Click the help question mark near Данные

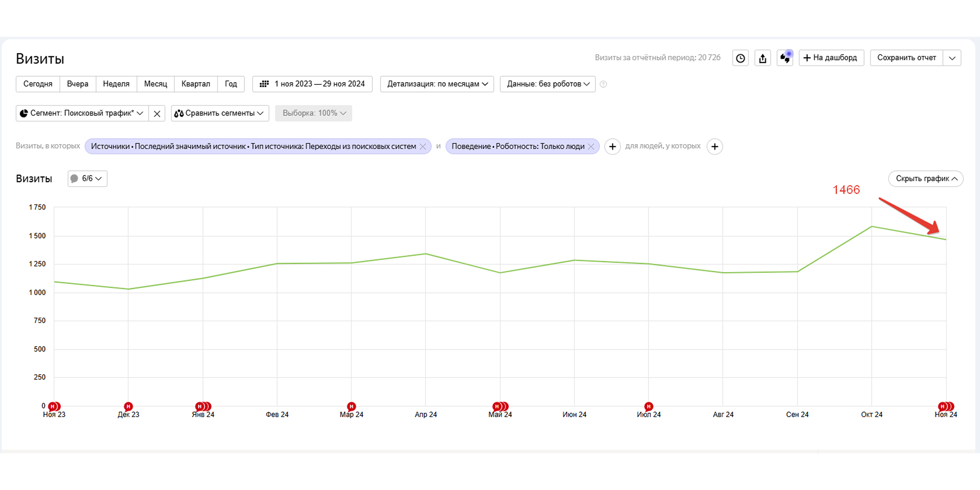point(603,84)
